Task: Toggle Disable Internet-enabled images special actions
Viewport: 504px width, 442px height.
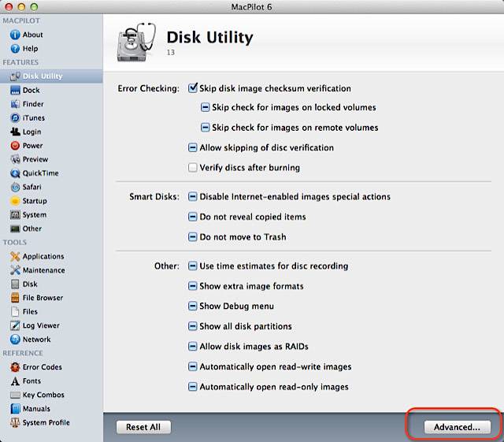Action: [192, 196]
